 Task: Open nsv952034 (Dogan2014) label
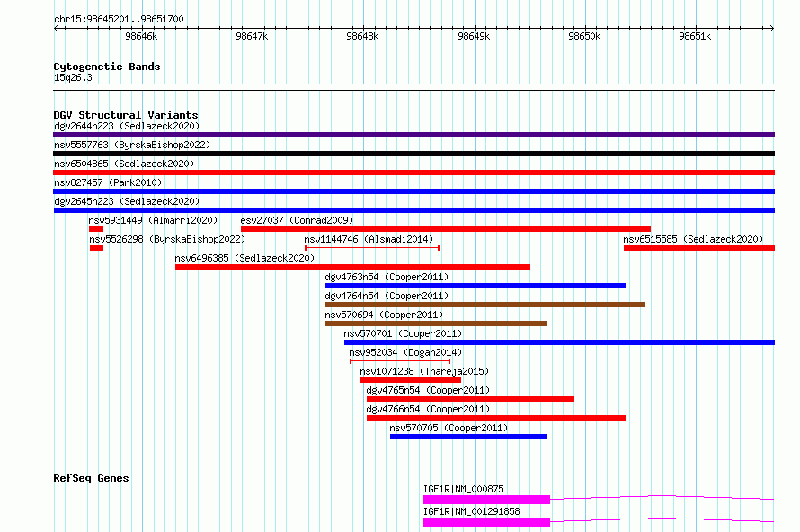tap(405, 352)
